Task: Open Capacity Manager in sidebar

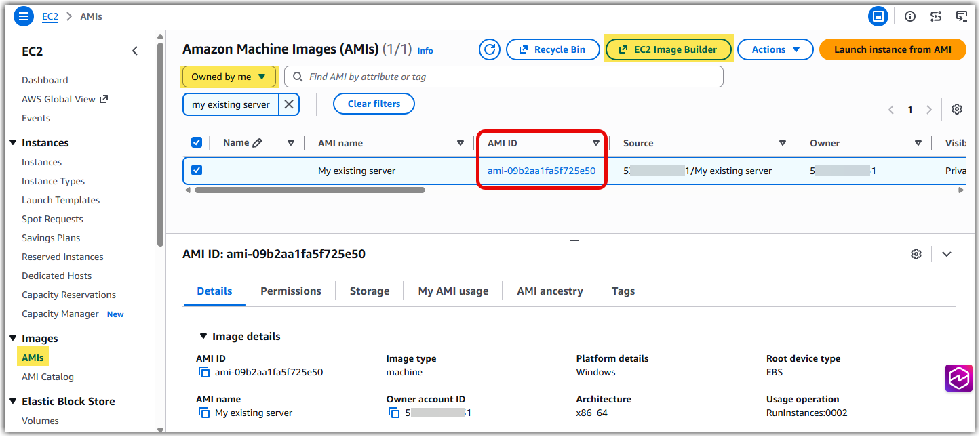Action: coord(60,314)
